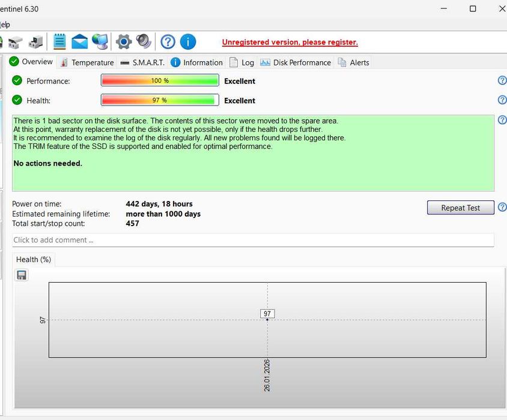The width and height of the screenshot is (507, 420).
Task: Click the 97 axis label left of chart
Action: coord(43,320)
